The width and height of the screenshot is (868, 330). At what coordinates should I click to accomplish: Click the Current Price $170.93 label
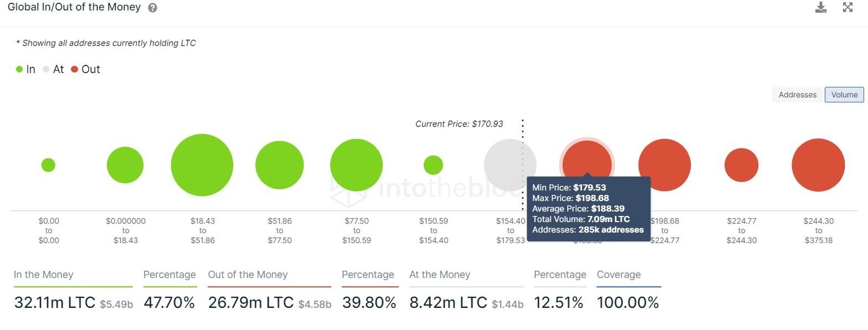coord(459,123)
